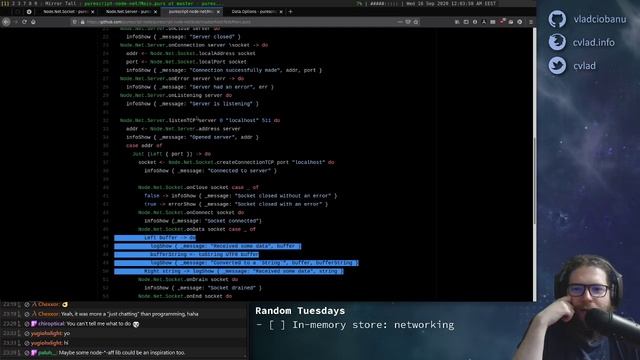640x360 pixels.
Task: Click code line 'Socket connected'
Action: click(x=202, y=221)
